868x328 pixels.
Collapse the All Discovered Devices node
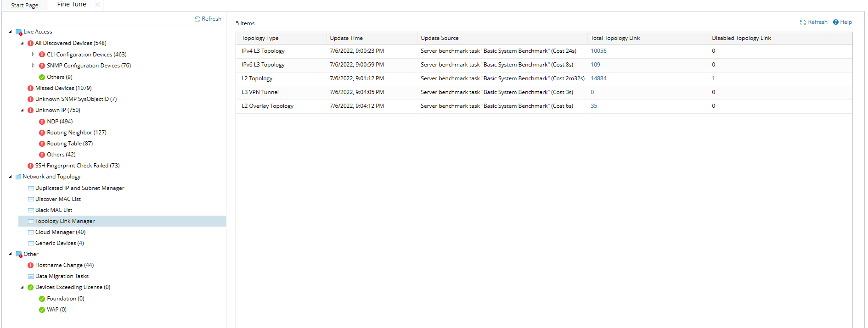[22, 43]
